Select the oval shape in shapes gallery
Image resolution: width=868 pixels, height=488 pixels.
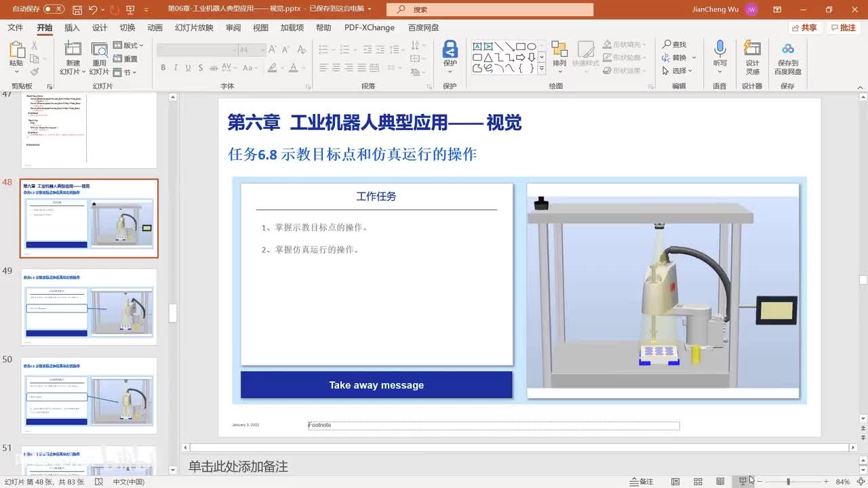[x=532, y=46]
